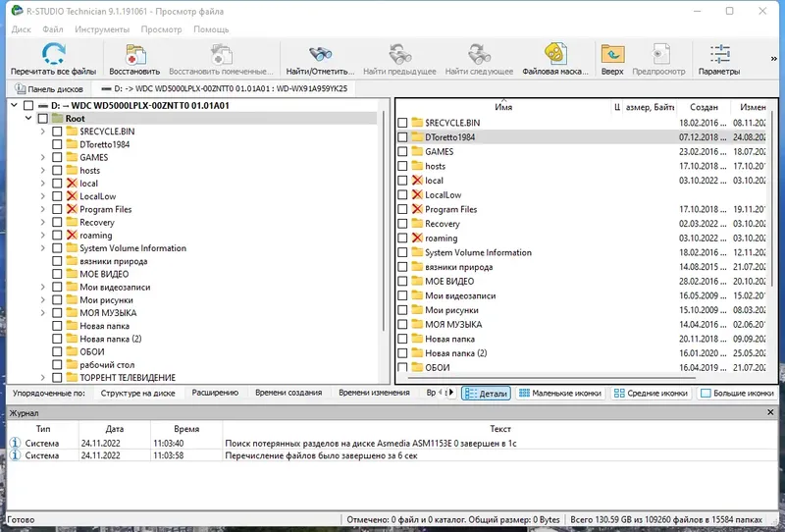Check hosts checkbox in the file list
The height and width of the screenshot is (532, 785).
(x=402, y=166)
